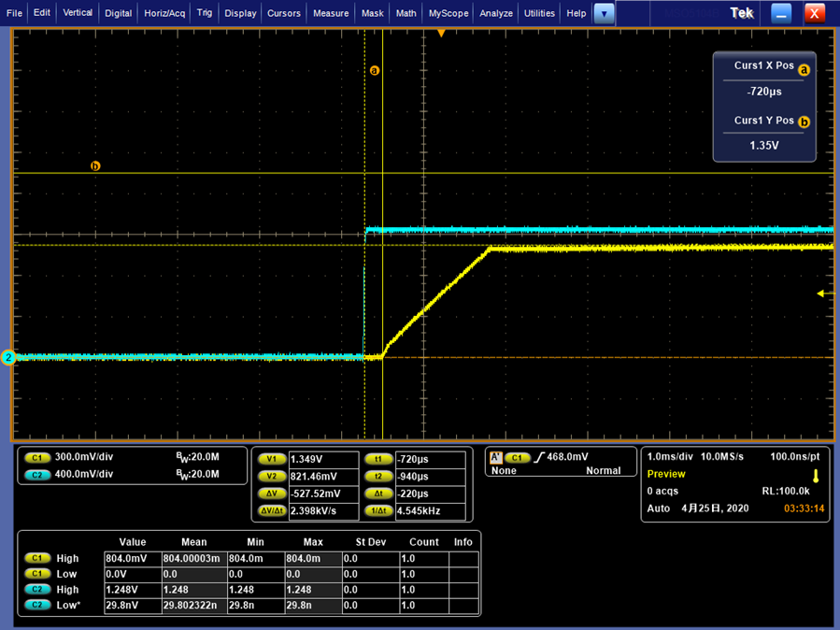Open the Mask menu
The width and height of the screenshot is (840, 630).
[372, 13]
